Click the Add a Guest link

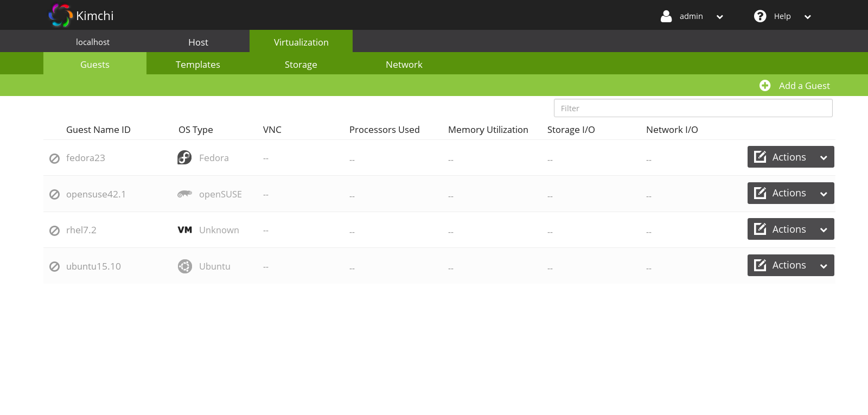804,86
